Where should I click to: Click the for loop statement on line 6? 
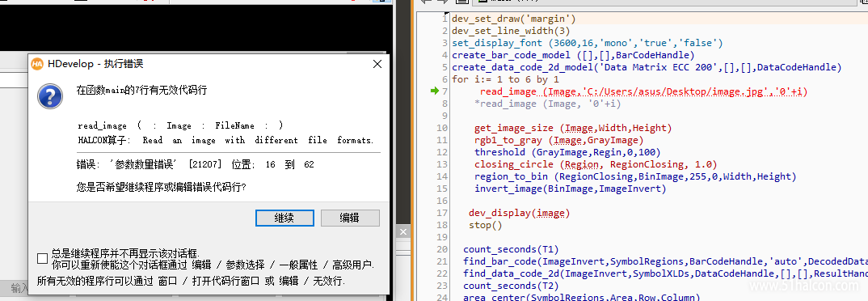(505, 79)
